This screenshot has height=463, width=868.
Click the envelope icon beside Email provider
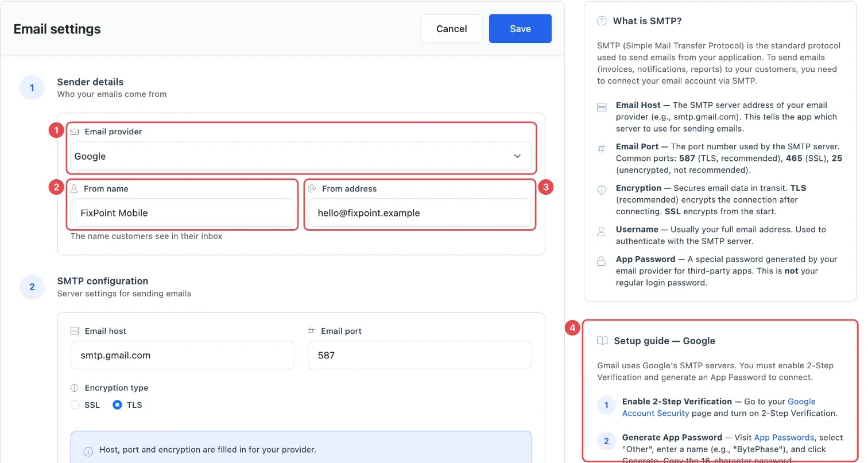(75, 132)
